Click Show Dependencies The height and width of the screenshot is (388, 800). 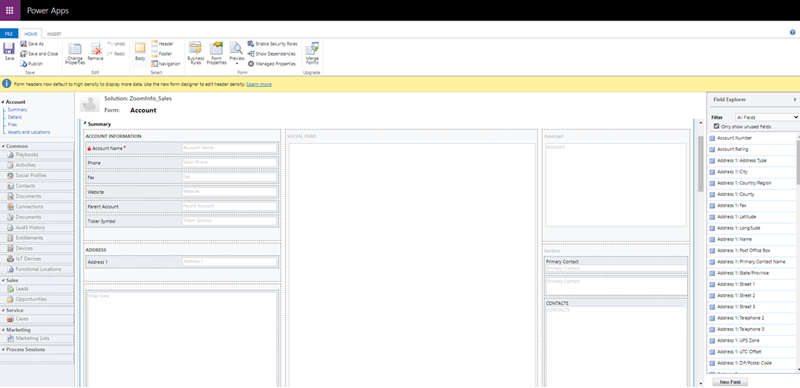(x=271, y=54)
